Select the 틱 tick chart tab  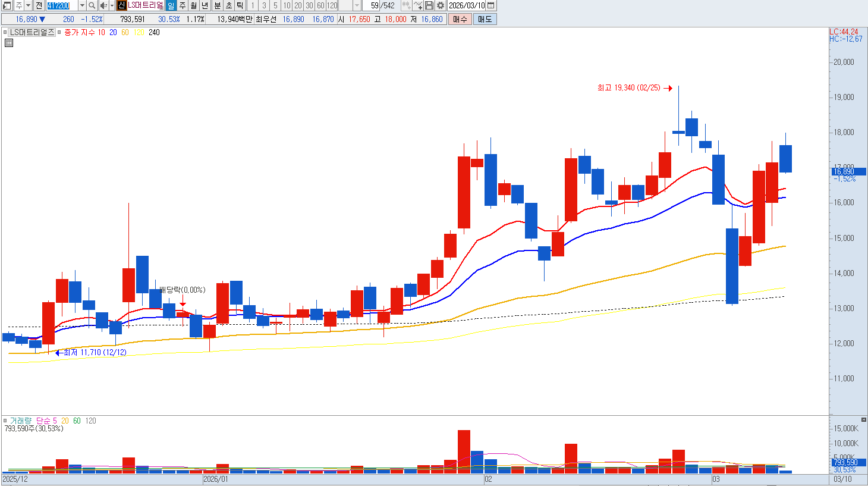click(240, 5)
